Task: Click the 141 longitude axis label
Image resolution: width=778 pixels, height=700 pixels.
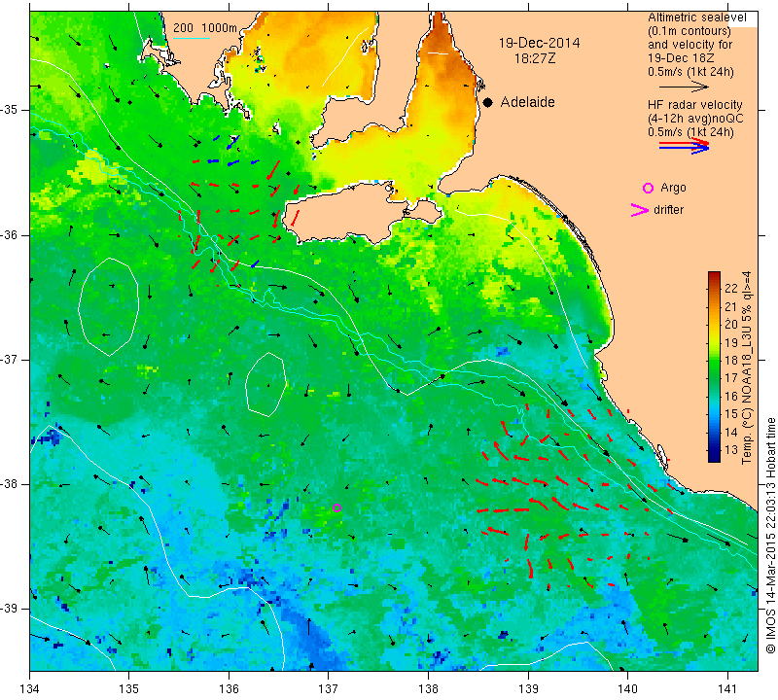Action: click(x=727, y=688)
